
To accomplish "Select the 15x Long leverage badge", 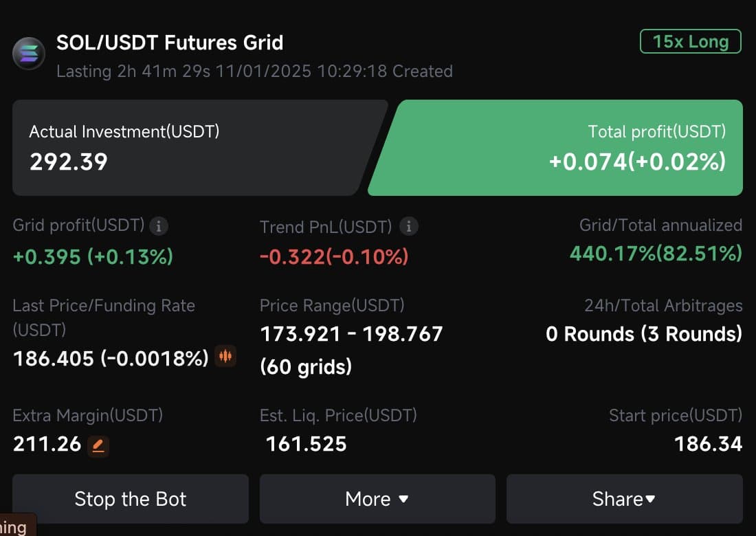I will [690, 41].
